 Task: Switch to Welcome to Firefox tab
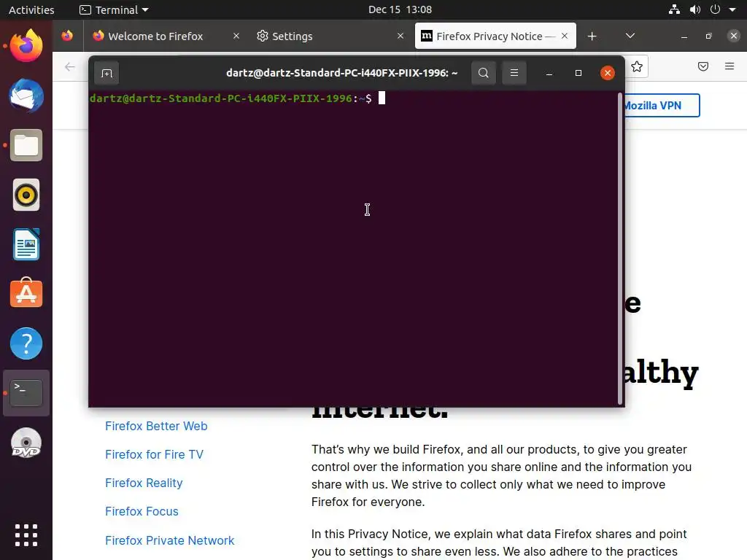[166, 36]
